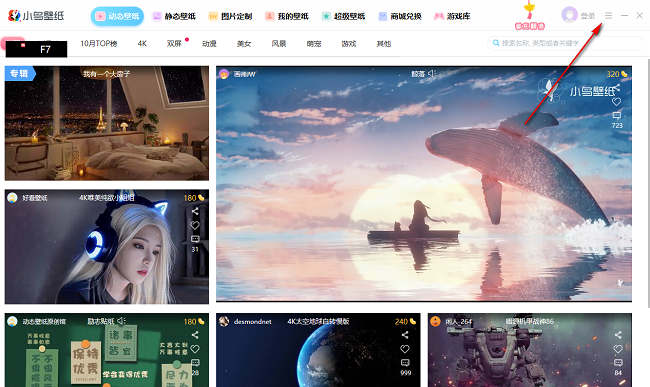Share the 鲸落 whale wallpaper
This screenshot has height=387, width=650.
(616, 87)
